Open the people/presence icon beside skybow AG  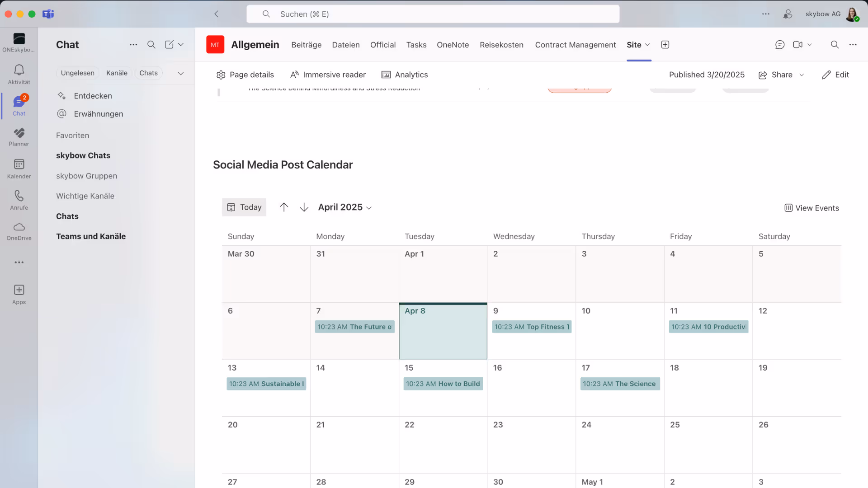[x=788, y=14]
